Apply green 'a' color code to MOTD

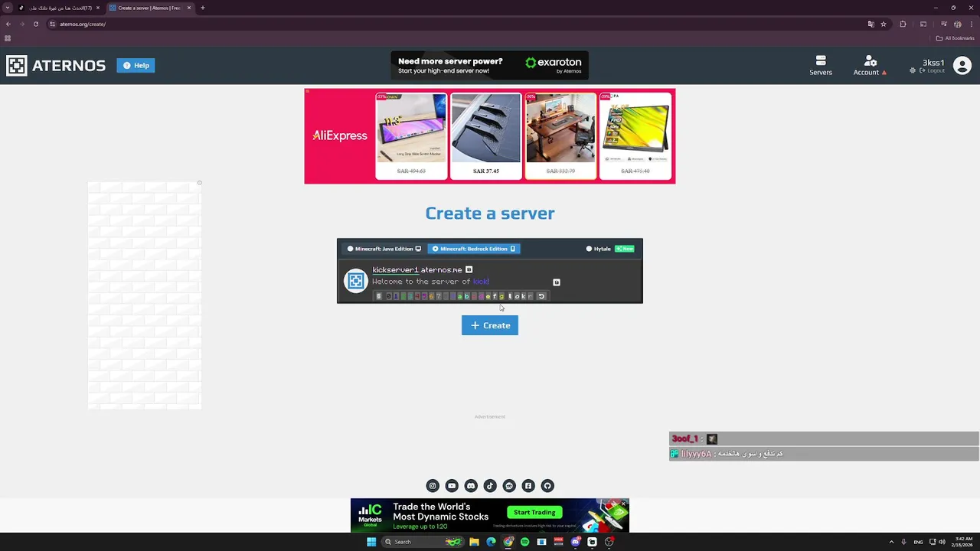(x=459, y=296)
